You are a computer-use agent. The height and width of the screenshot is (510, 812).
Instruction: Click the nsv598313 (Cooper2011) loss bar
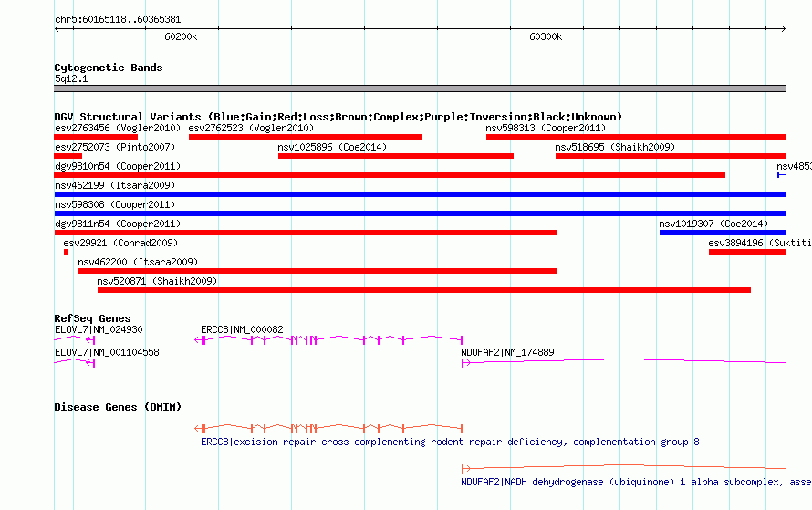pyautogui.click(x=636, y=137)
